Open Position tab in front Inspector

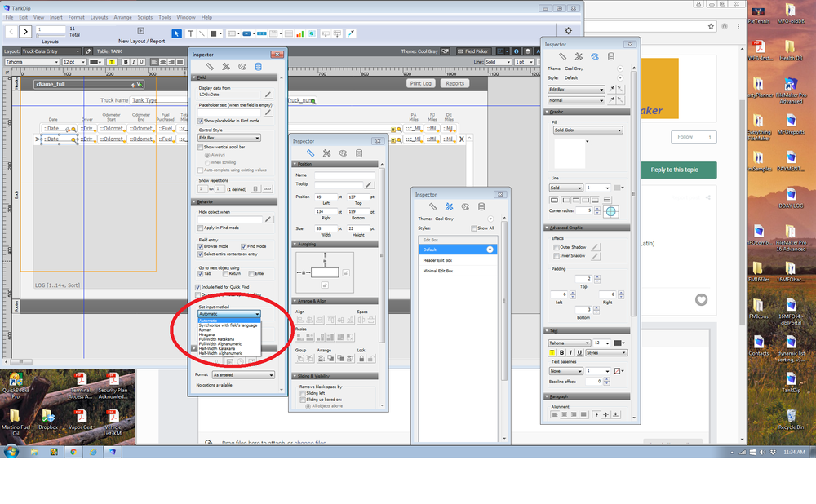point(210,67)
